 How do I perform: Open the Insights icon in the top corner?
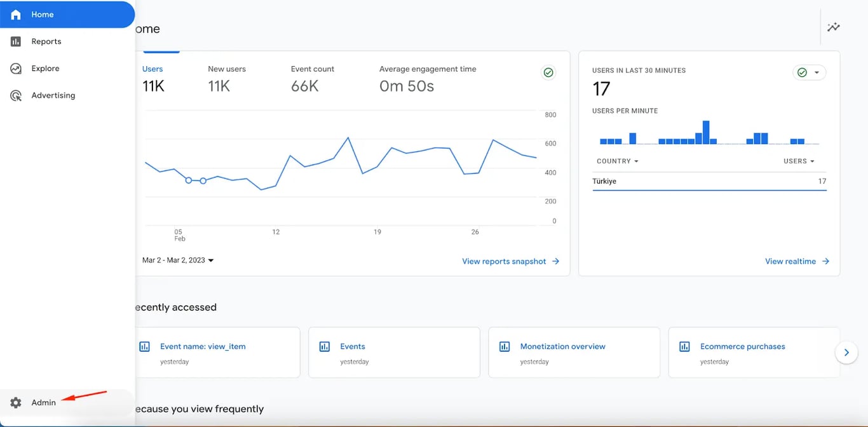click(833, 27)
